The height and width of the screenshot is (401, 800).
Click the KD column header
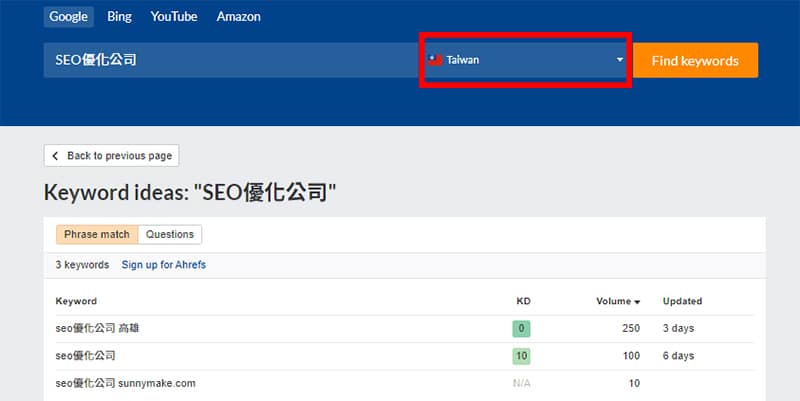coord(522,301)
